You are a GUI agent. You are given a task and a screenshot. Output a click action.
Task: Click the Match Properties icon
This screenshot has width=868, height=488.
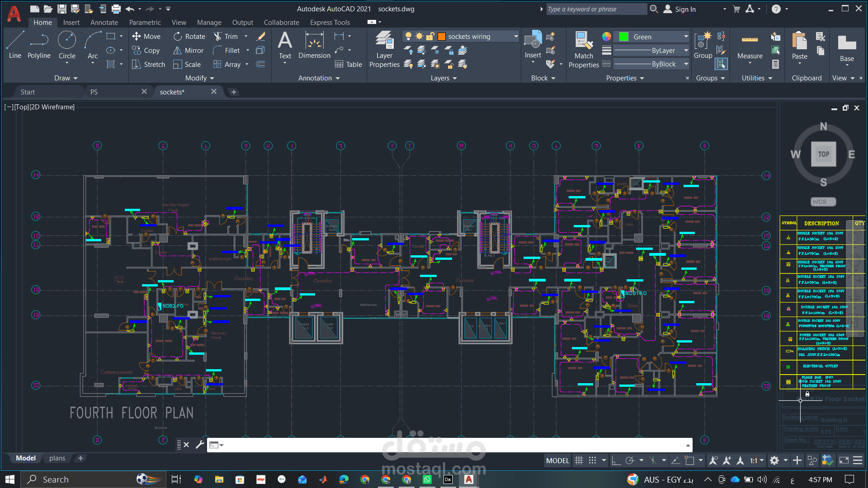584,49
